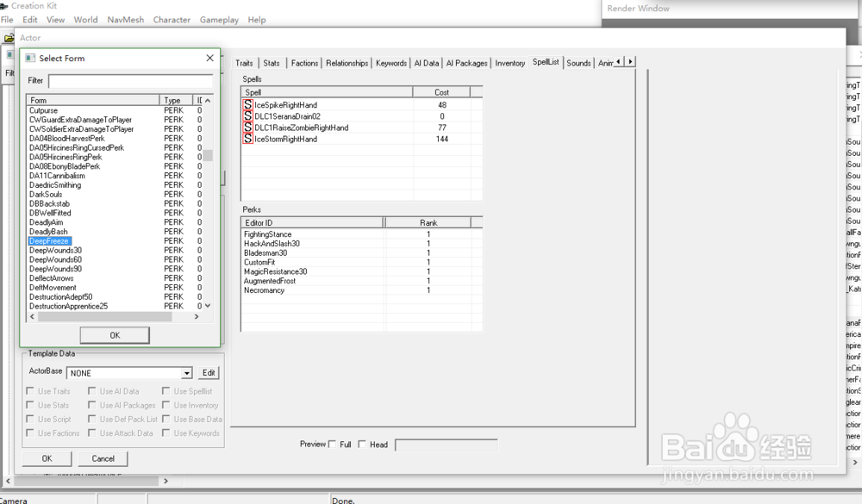Screen dimensions: 862x504
Task: Click the Preview text field
Action: point(447,445)
